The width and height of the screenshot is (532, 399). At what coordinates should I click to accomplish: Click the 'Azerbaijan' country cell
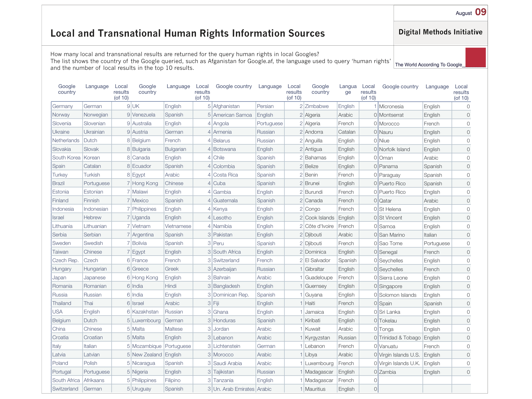point(234,269)
